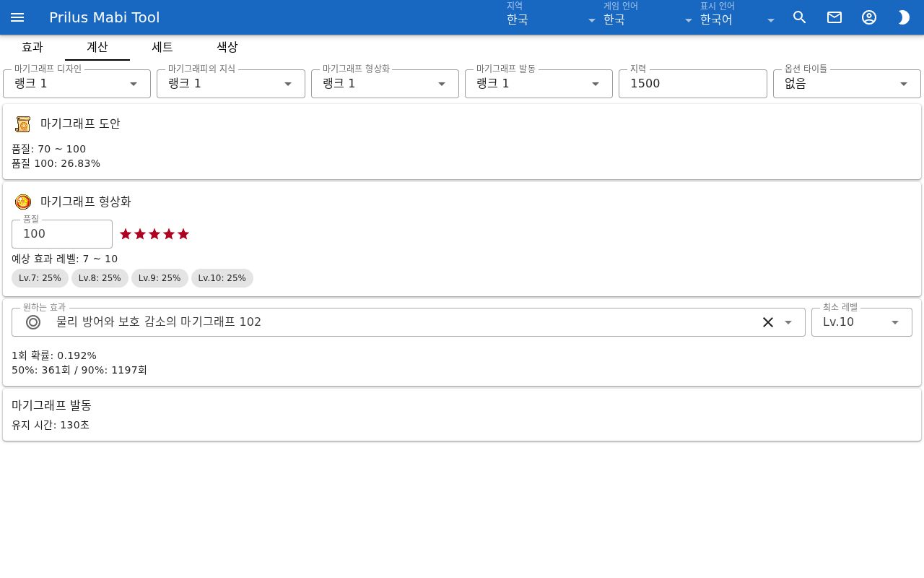Click the text '1회 확률: 0.192%'
924x578 pixels.
(54, 355)
